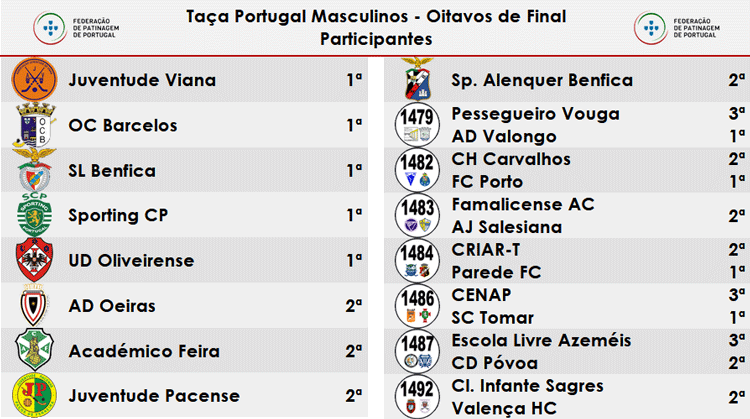Click the Juventude Viana orange crest
This screenshot has height=419, width=750.
coord(34,79)
